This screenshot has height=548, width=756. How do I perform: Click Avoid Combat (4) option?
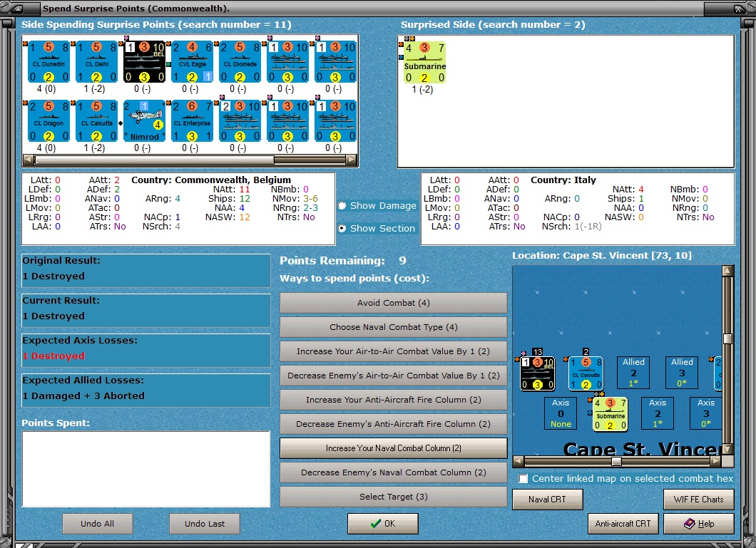point(394,303)
